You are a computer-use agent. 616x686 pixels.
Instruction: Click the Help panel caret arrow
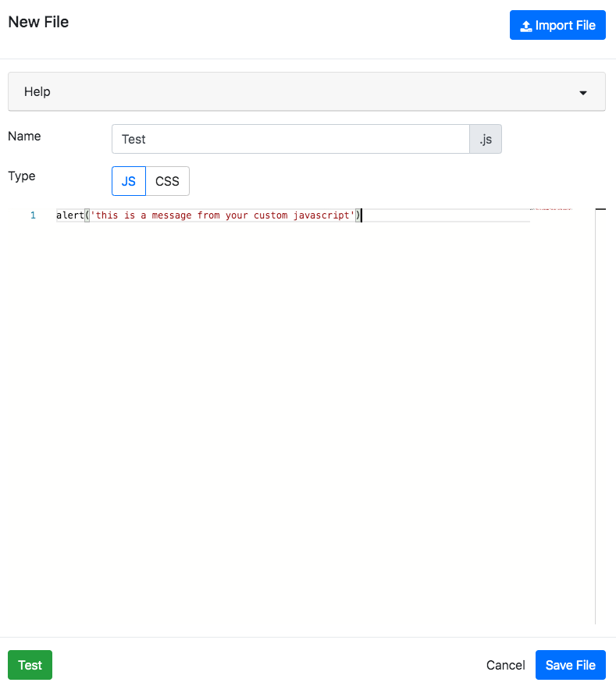pos(582,93)
